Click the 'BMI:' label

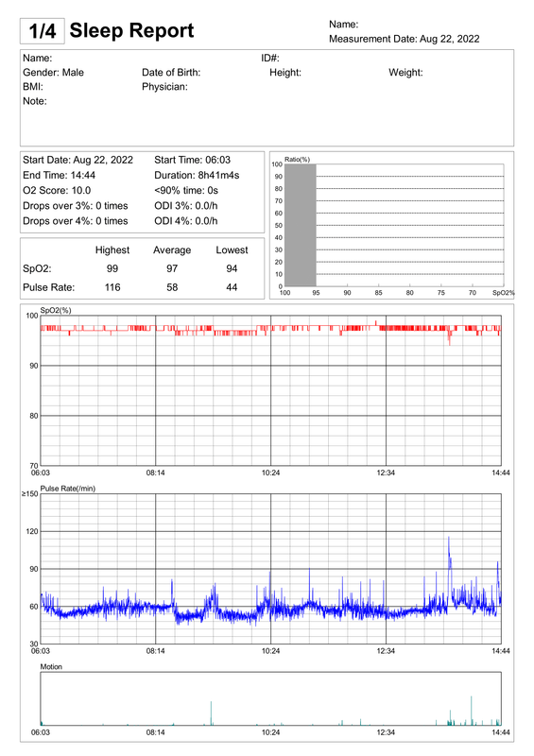tap(33, 87)
